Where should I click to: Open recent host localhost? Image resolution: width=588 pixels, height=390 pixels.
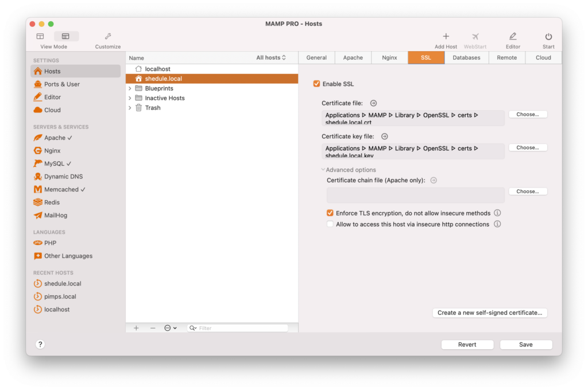(x=75, y=310)
